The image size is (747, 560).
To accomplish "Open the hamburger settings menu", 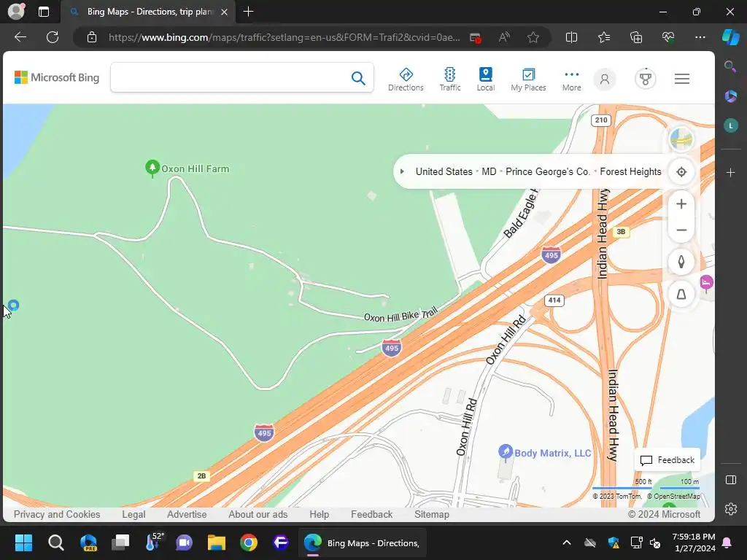I will 682,79.
